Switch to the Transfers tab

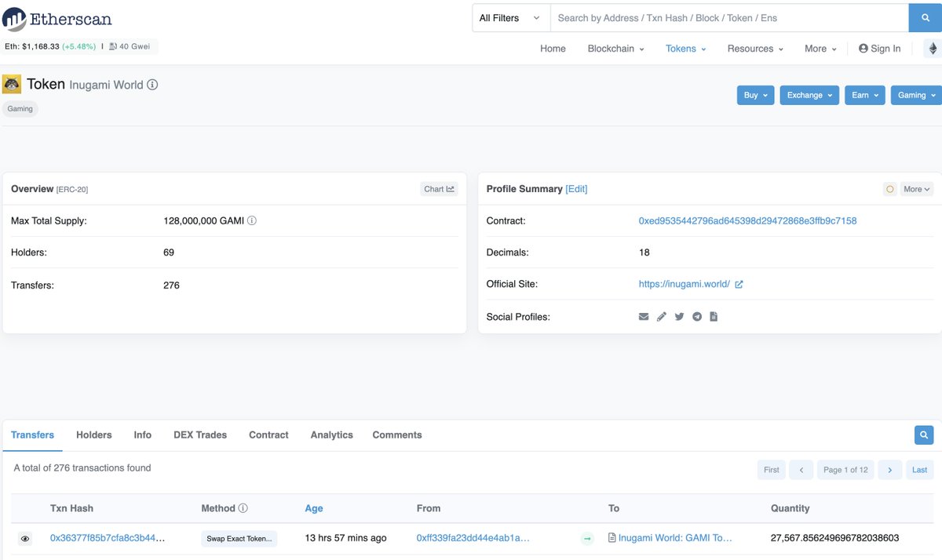tap(32, 435)
